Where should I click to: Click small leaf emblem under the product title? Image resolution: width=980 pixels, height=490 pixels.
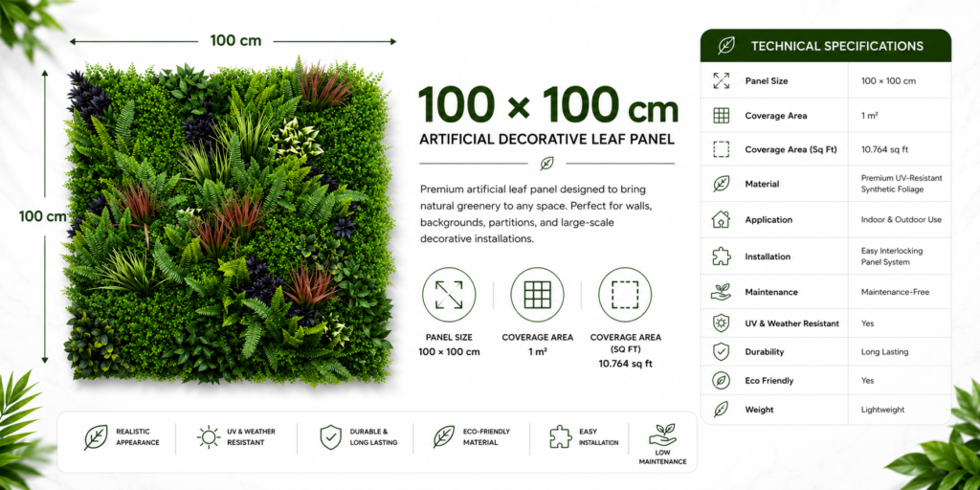coord(546,163)
